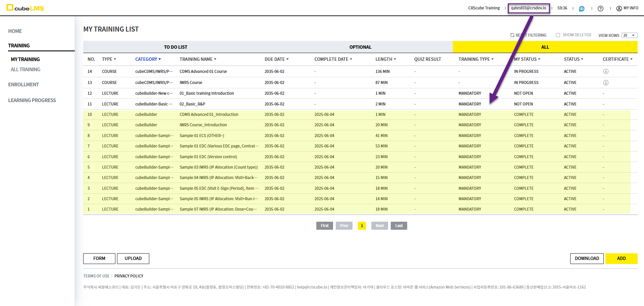Open the Privacy Policy link
Screen dimensions: 644x306
[x=129, y=276]
